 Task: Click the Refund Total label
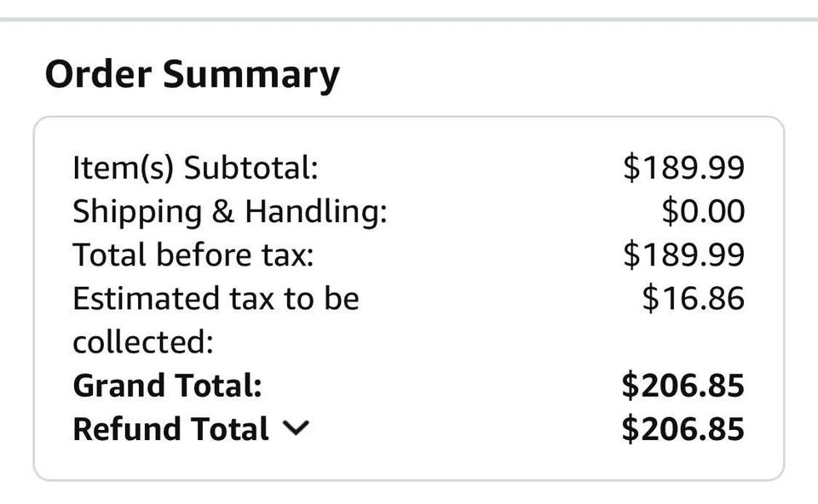click(170, 429)
